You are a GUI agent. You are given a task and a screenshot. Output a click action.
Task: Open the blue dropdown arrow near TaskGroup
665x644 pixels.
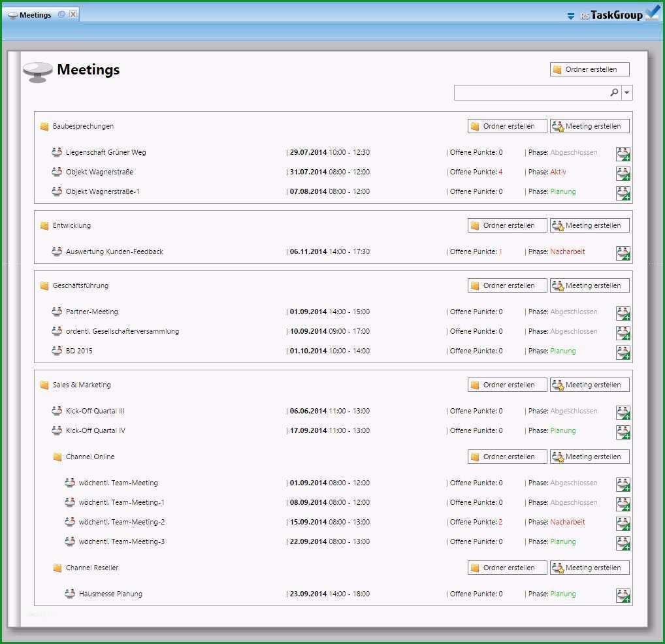pyautogui.click(x=571, y=16)
